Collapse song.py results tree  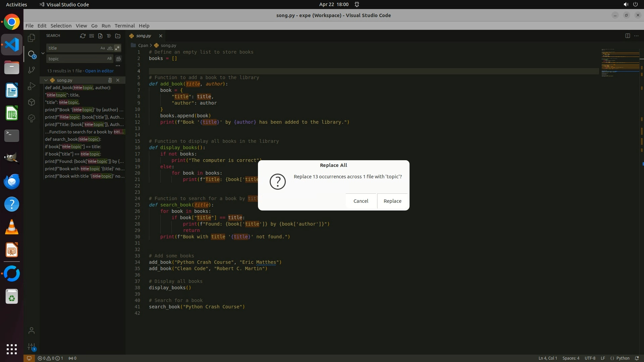point(46,80)
